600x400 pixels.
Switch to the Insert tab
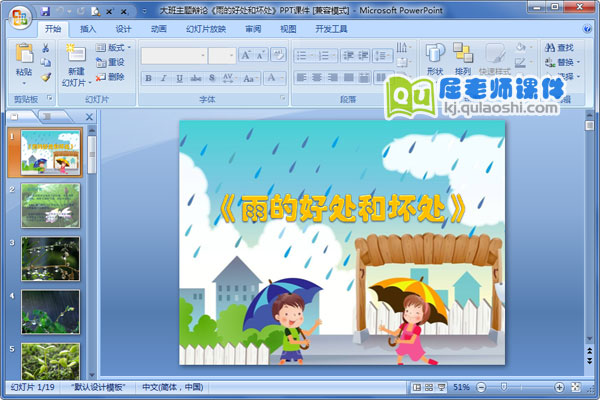coord(88,29)
